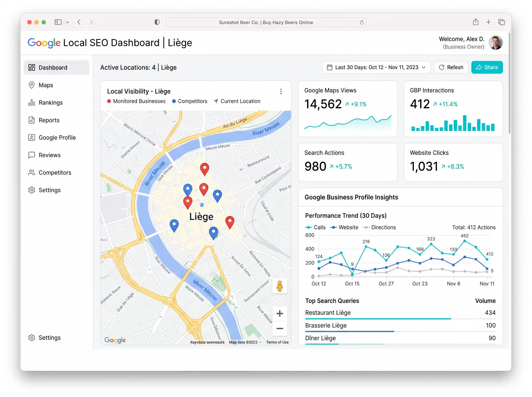
Task: Click the Street View pegman icon
Action: pyautogui.click(x=279, y=286)
